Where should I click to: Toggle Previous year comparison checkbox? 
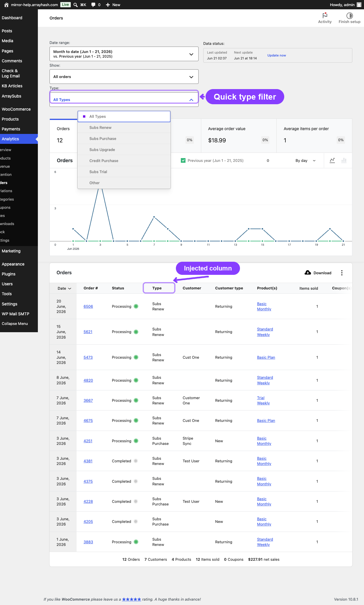[x=183, y=160]
